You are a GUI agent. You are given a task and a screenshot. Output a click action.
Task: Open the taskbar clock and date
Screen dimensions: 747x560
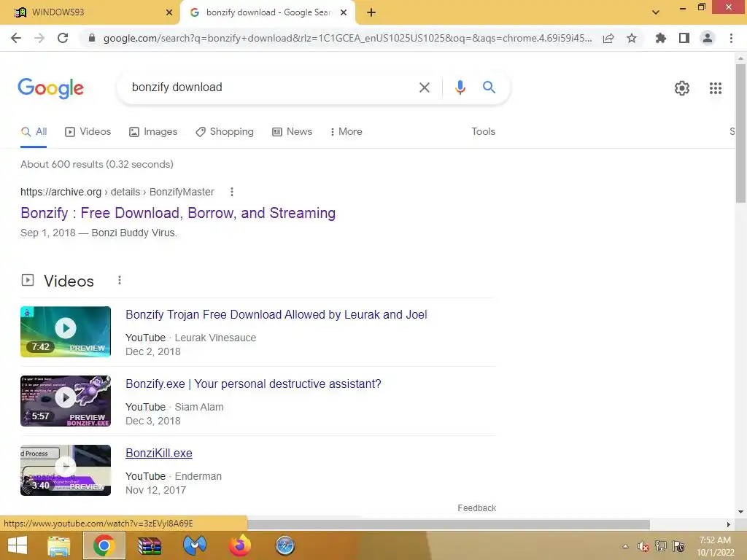(x=715, y=546)
